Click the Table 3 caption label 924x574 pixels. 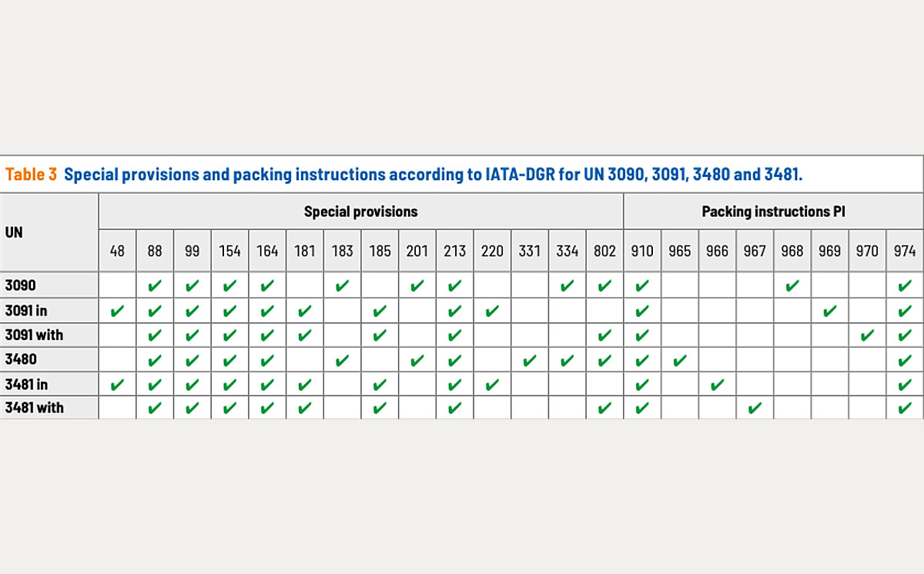pyautogui.click(x=31, y=174)
